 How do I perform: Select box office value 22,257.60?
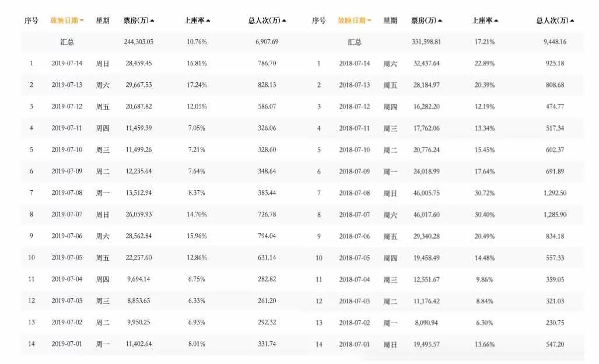pyautogui.click(x=139, y=257)
